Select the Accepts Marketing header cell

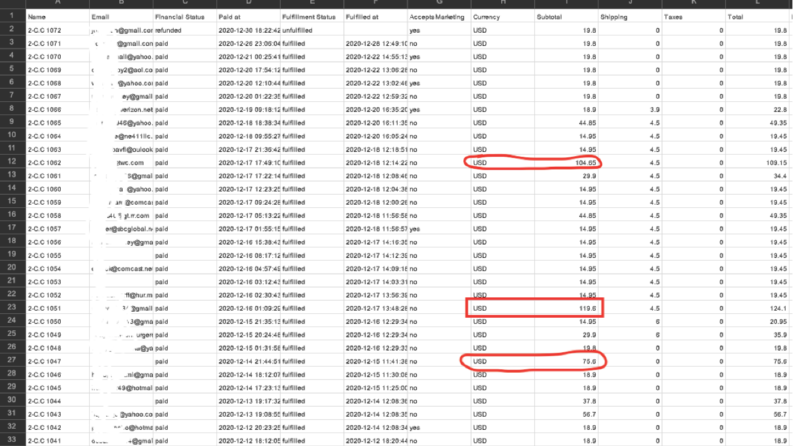point(439,17)
